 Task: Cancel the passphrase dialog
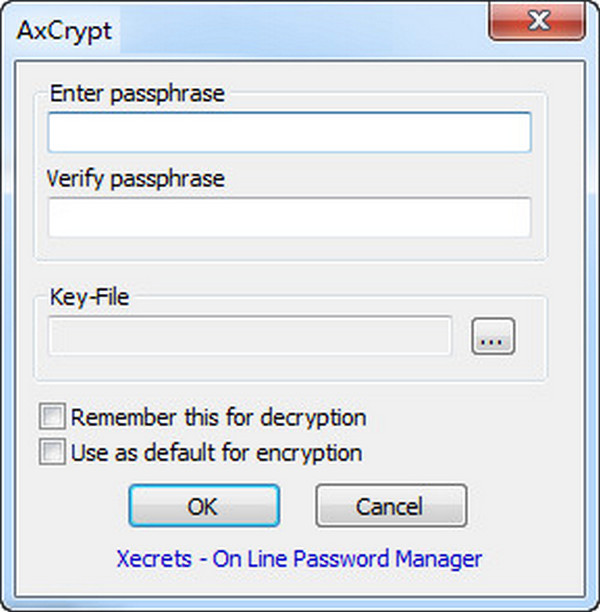click(x=391, y=506)
